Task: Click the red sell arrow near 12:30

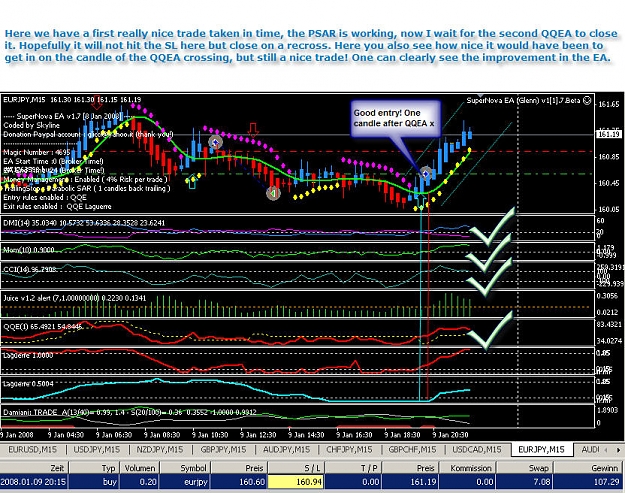Action: coord(253,130)
